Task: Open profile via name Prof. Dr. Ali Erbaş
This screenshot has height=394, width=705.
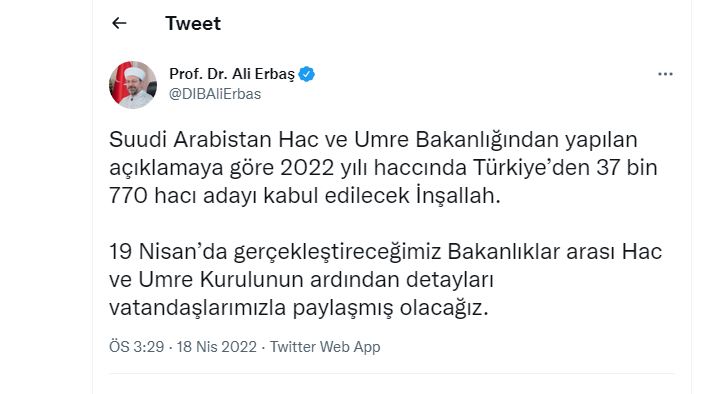Action: point(232,74)
